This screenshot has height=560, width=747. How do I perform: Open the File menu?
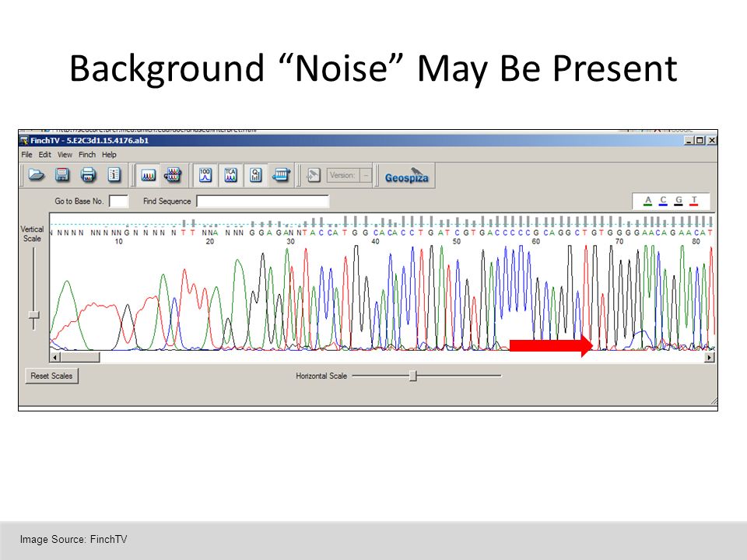coord(26,155)
